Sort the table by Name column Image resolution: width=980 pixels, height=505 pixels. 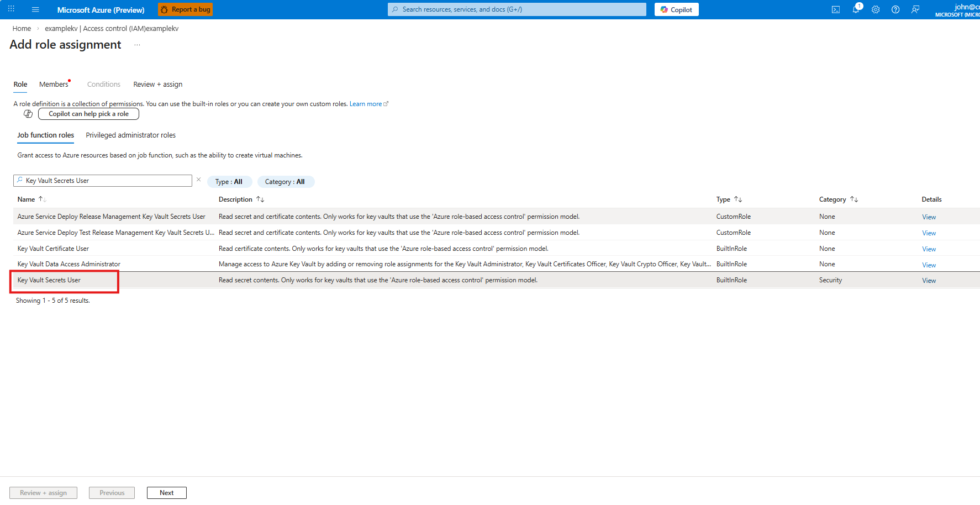click(x=27, y=199)
